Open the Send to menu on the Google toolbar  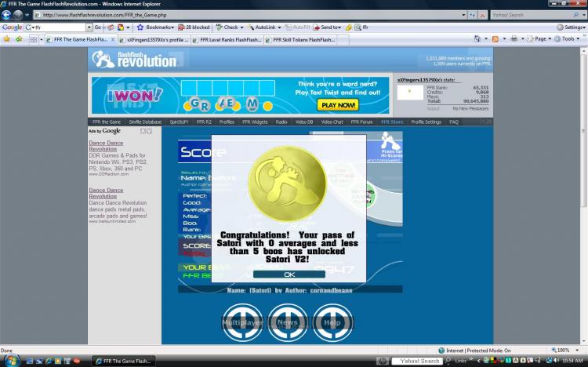(x=327, y=27)
